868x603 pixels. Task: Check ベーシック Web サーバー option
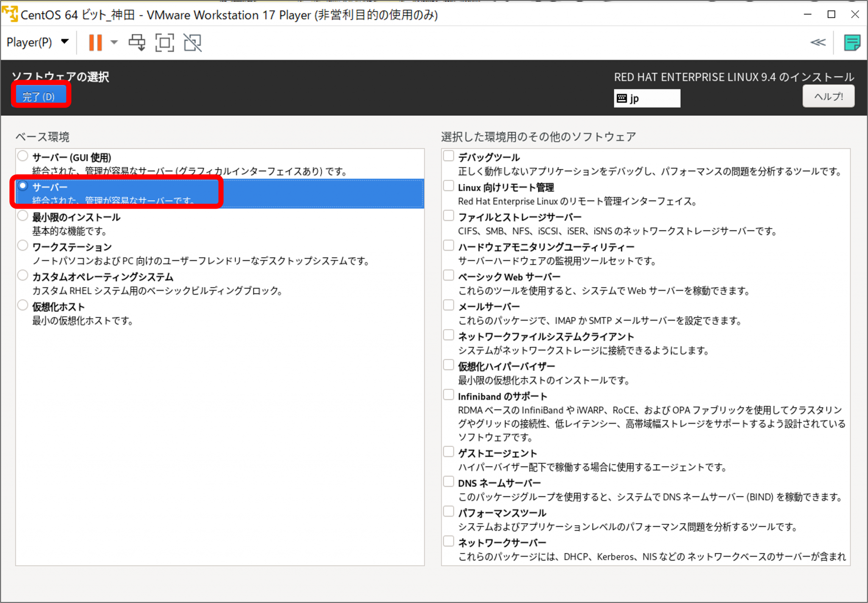pos(448,275)
